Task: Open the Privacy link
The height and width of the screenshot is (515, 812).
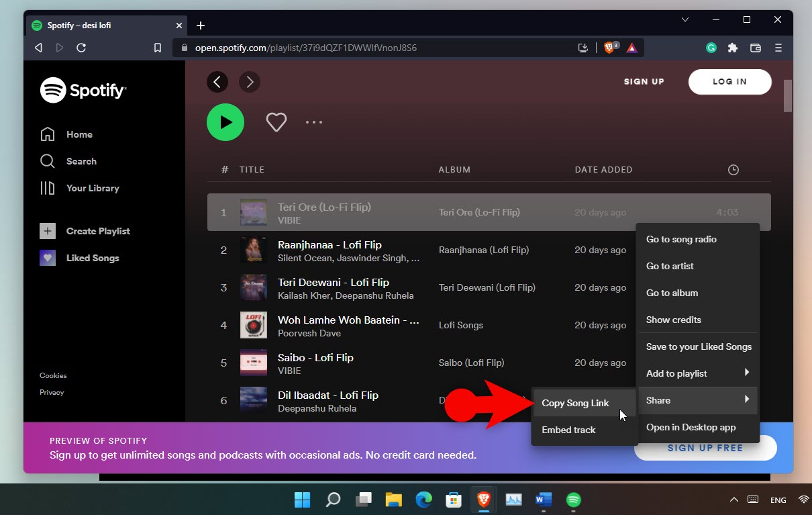Action: click(52, 392)
